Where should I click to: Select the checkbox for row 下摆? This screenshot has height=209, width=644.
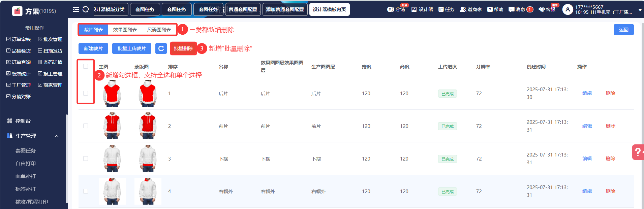pyautogui.click(x=86, y=159)
